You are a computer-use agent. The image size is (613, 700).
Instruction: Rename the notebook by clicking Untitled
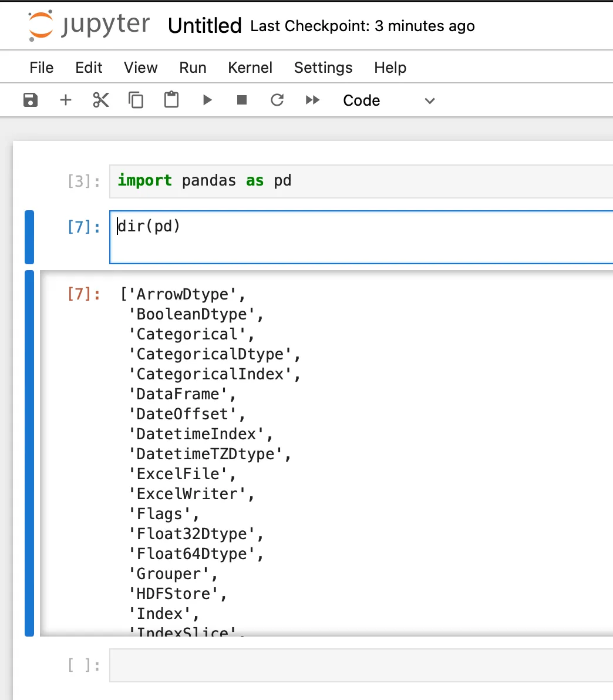coord(204,26)
